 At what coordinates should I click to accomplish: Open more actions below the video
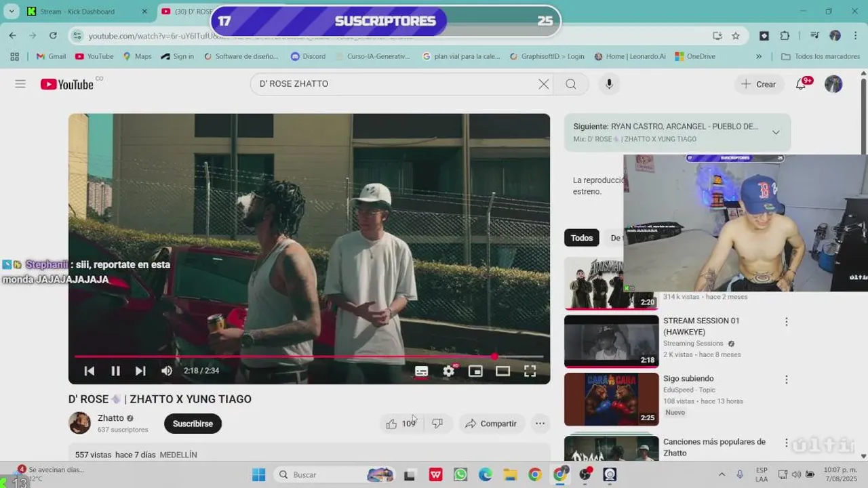540,424
